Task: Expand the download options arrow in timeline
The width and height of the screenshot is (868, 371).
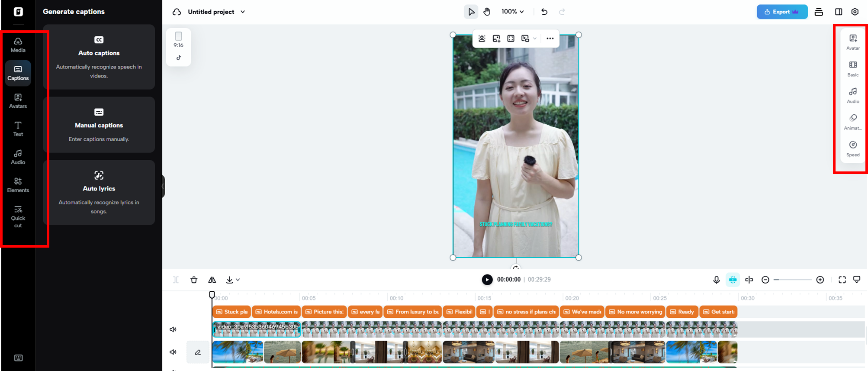Action: (x=238, y=280)
